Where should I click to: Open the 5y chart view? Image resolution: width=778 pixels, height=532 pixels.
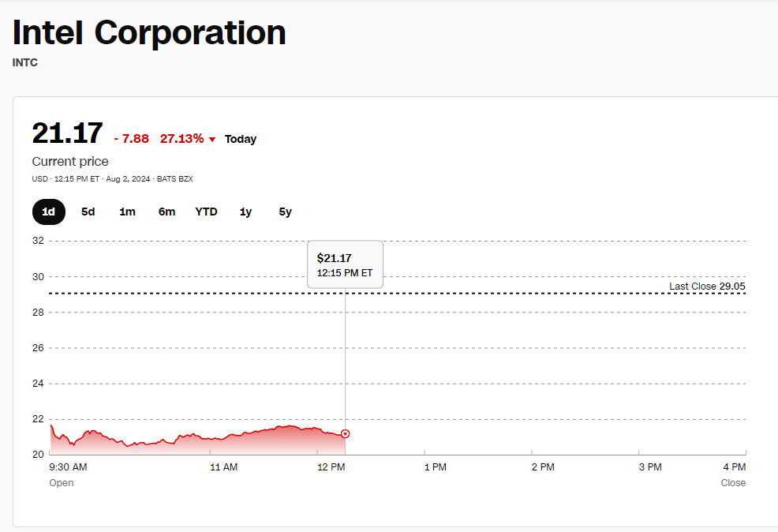pyautogui.click(x=286, y=212)
